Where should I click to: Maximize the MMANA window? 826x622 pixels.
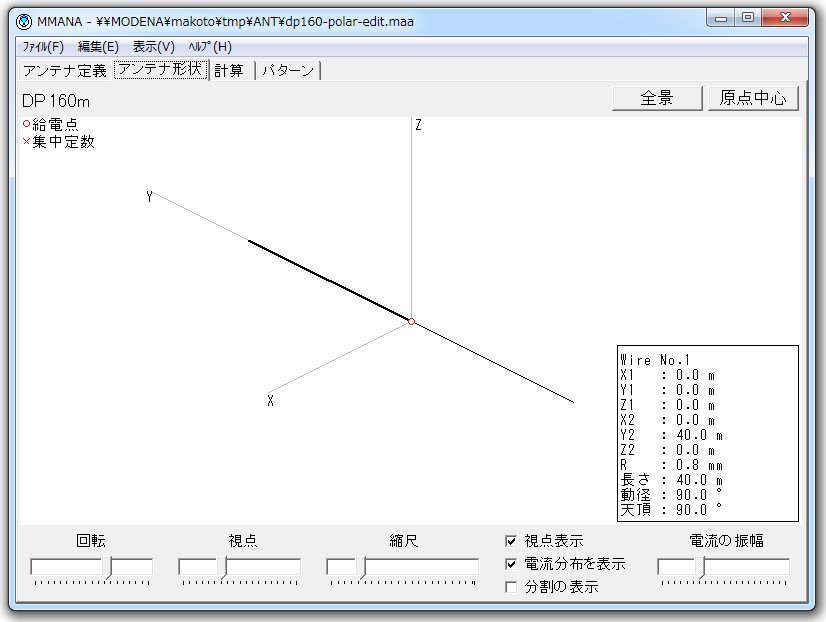click(x=747, y=17)
